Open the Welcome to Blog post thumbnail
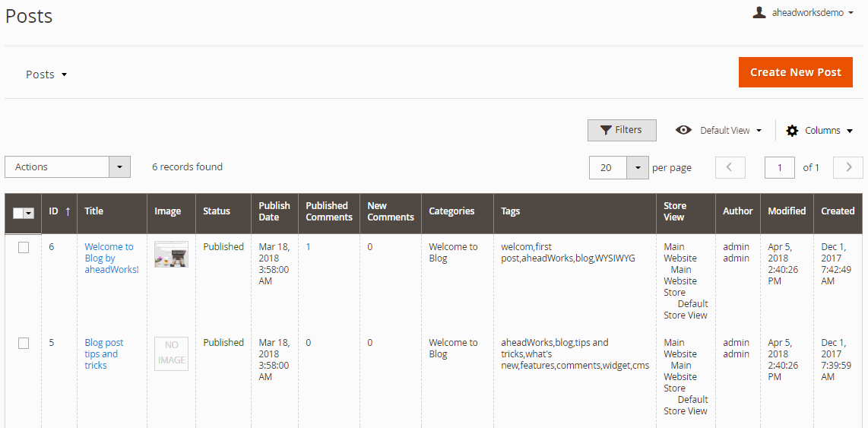 coord(171,254)
